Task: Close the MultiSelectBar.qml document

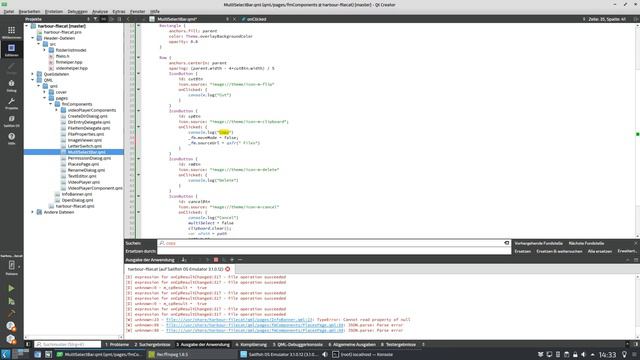Action: click(x=234, y=19)
